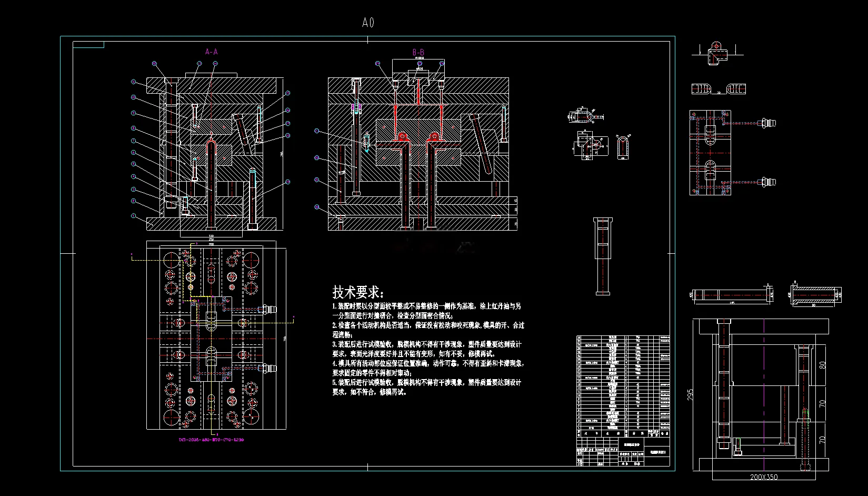Click the magenta "DCI-2035-A80-B70-C70-L230" mold base code

point(211,440)
